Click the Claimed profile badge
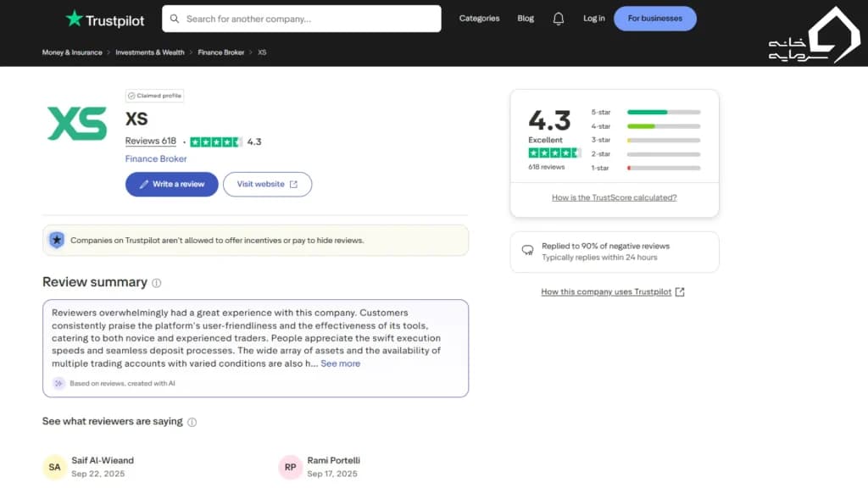 coord(154,96)
